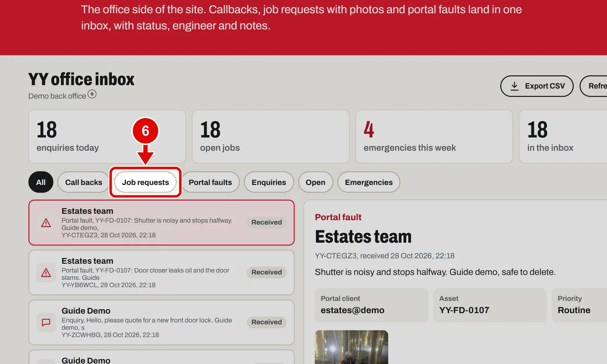The width and height of the screenshot is (607, 364).
Task: Click the YY office inbox heading
Action: 82,79
